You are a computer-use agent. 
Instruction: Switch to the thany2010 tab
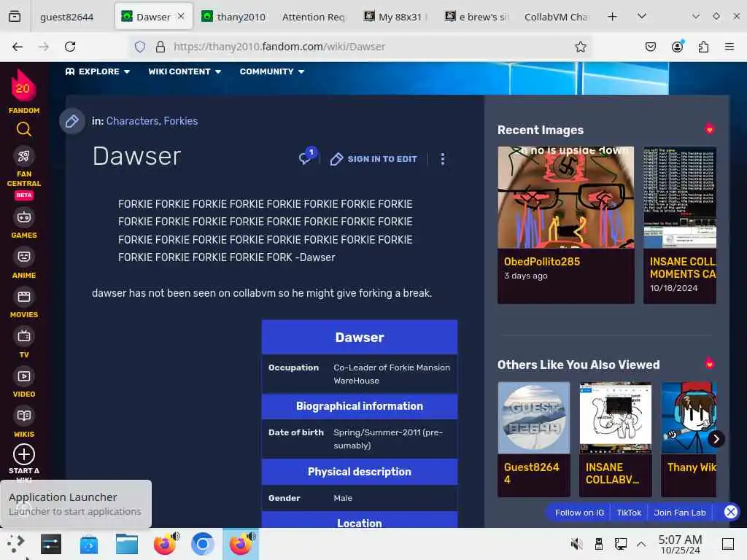click(x=233, y=17)
